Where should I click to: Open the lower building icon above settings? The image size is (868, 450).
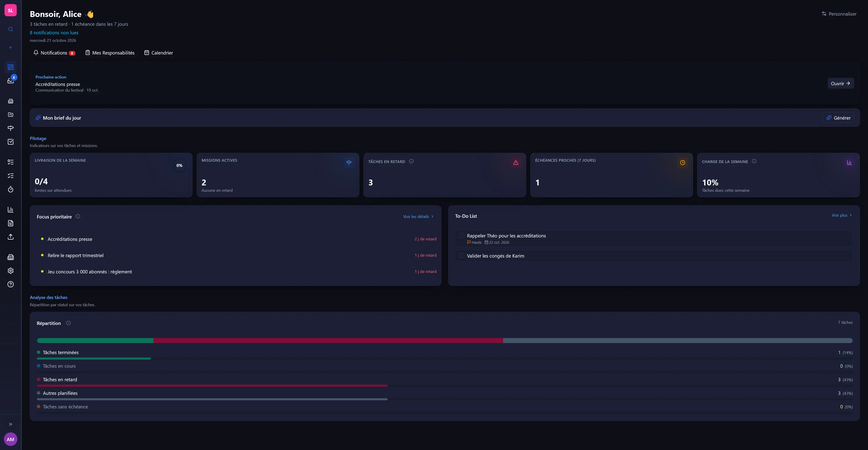coord(10,257)
